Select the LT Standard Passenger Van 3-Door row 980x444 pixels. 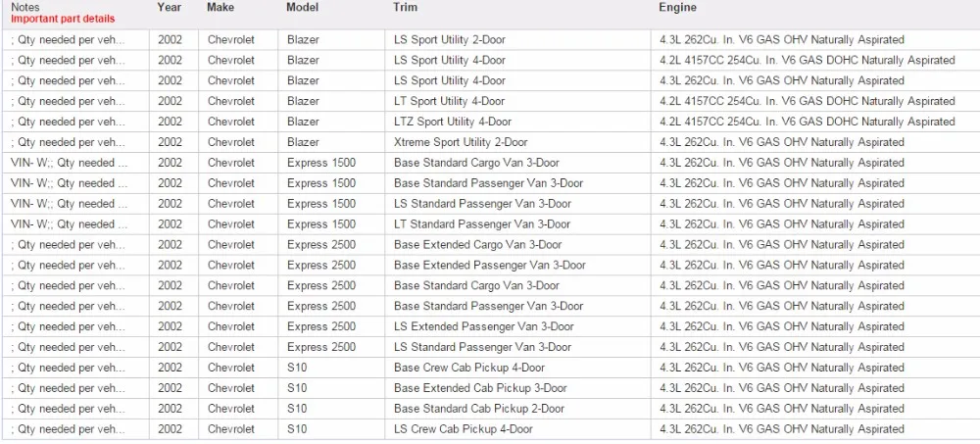point(490,223)
